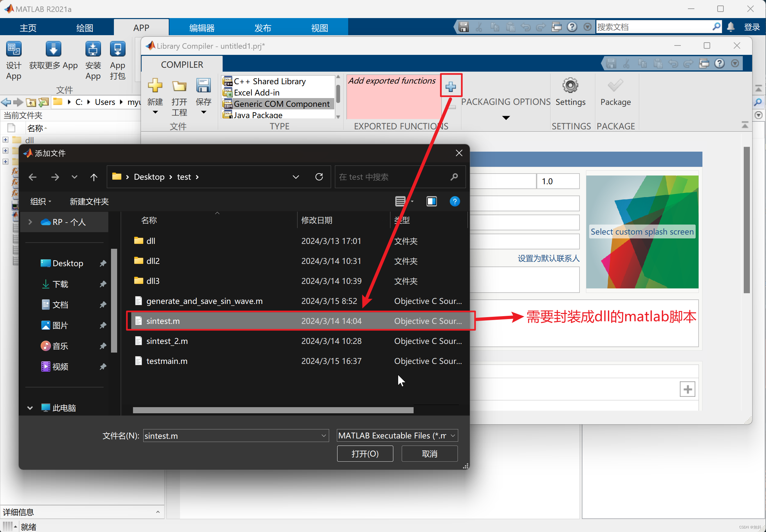Viewport: 766px width, 532px height.
Task: Click the notification bell in MATLAB toolbar
Action: click(x=731, y=27)
